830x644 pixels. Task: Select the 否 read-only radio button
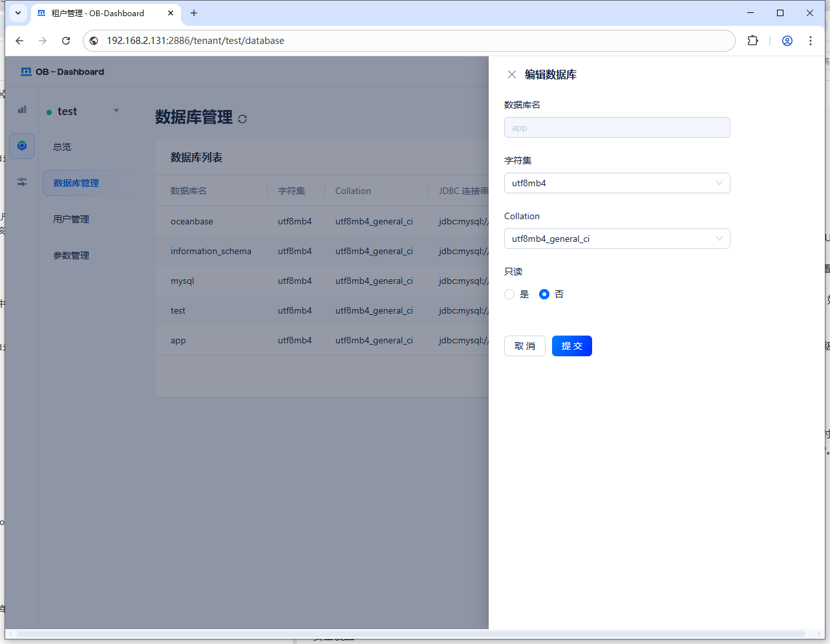544,294
